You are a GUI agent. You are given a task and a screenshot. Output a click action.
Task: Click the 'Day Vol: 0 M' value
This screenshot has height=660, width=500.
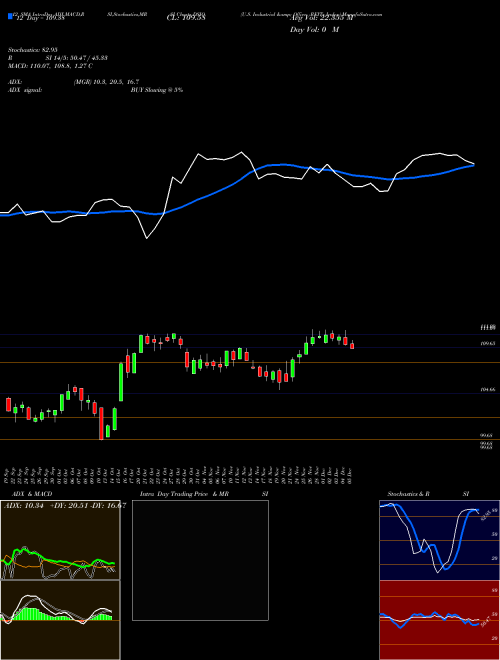click(x=314, y=30)
